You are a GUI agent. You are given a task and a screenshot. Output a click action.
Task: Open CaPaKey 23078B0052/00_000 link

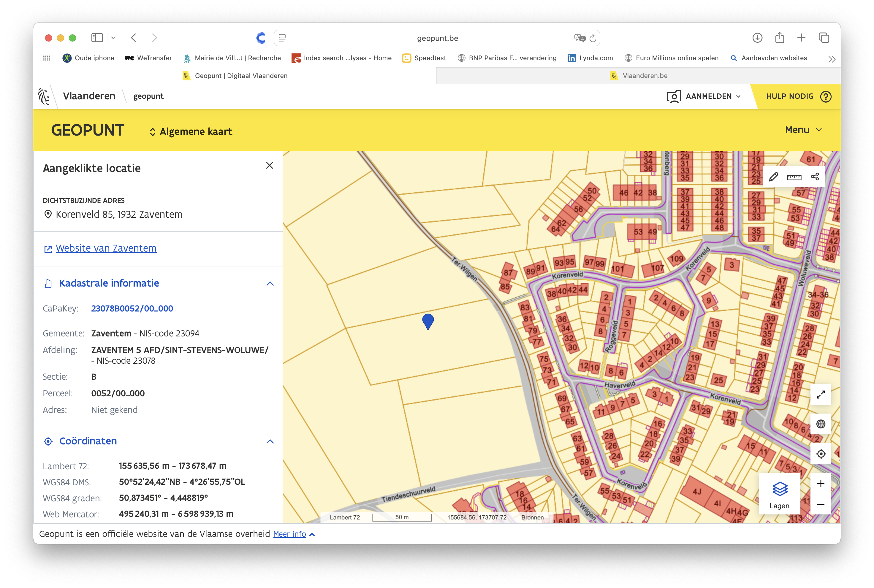pyautogui.click(x=132, y=309)
